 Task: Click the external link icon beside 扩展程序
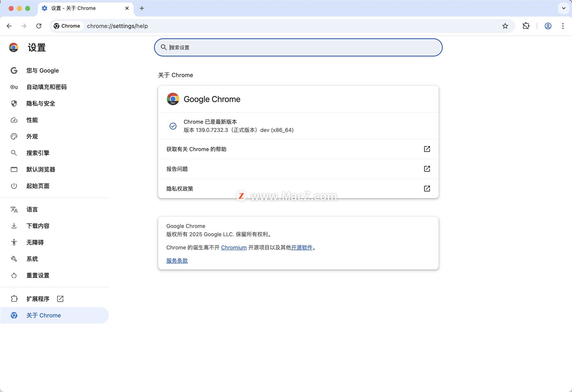(60, 299)
